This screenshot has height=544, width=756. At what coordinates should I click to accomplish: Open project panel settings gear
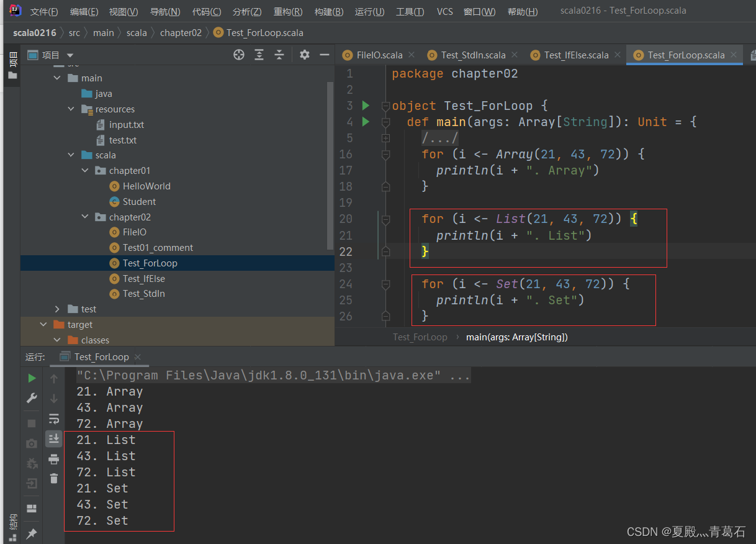tap(304, 55)
